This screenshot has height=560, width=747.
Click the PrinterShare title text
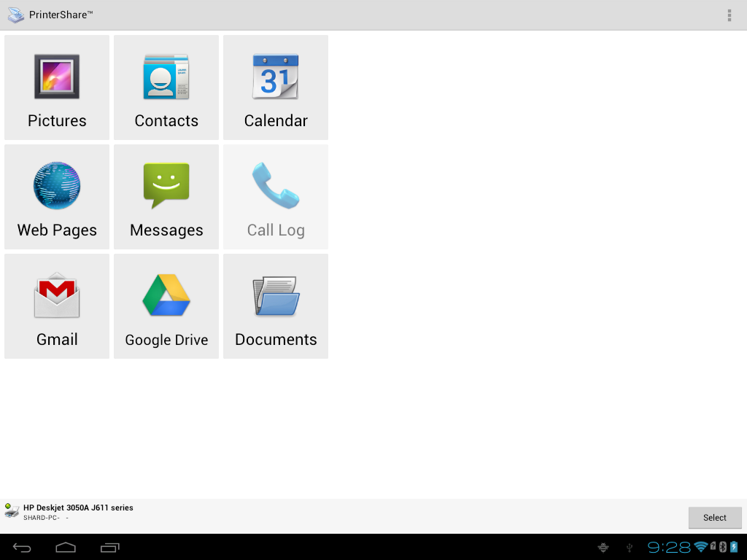[x=61, y=15]
